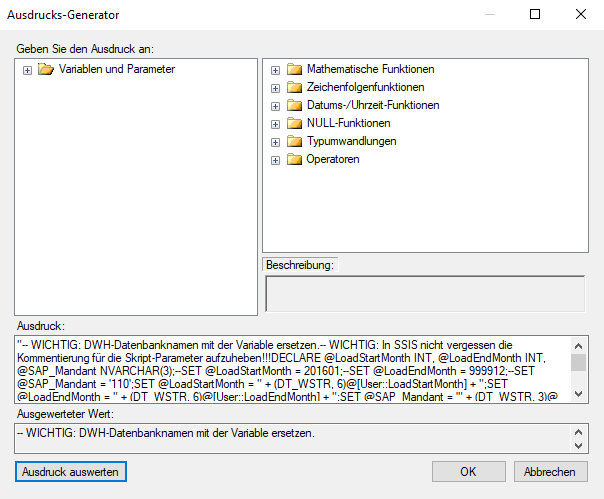Click the Datums-/Uhrzeit-Funktionen folder icon
Screen dimensions: 604x499
pos(294,106)
